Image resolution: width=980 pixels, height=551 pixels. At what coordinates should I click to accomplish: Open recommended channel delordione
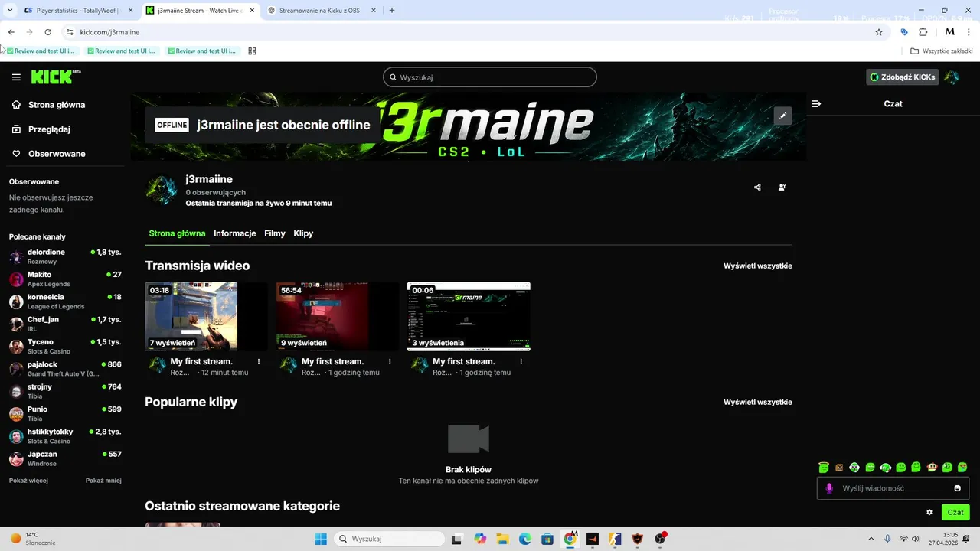[65, 256]
